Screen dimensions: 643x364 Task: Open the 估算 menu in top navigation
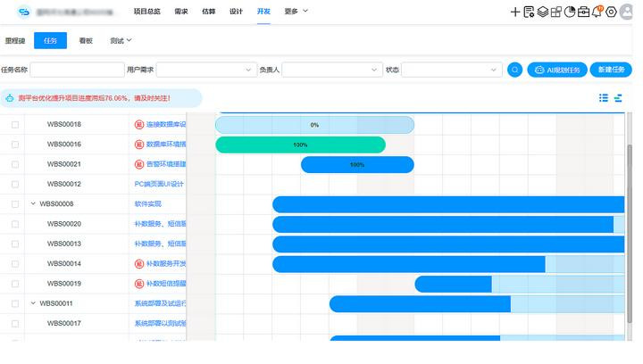tap(208, 12)
